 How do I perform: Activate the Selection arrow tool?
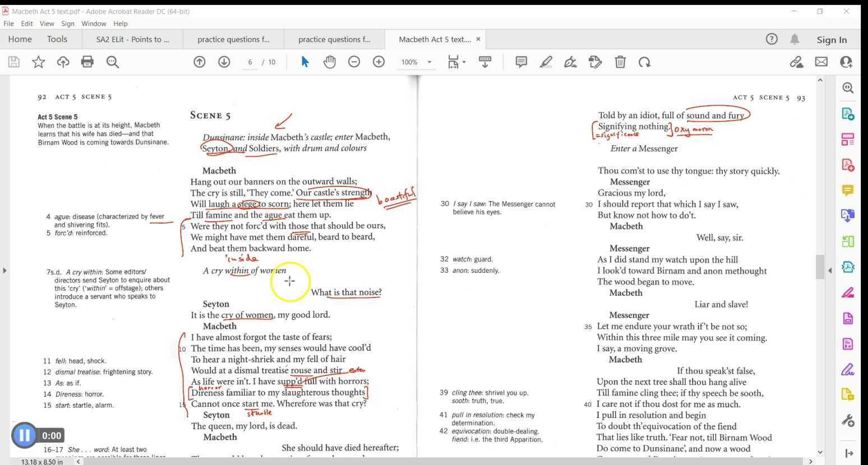click(305, 62)
